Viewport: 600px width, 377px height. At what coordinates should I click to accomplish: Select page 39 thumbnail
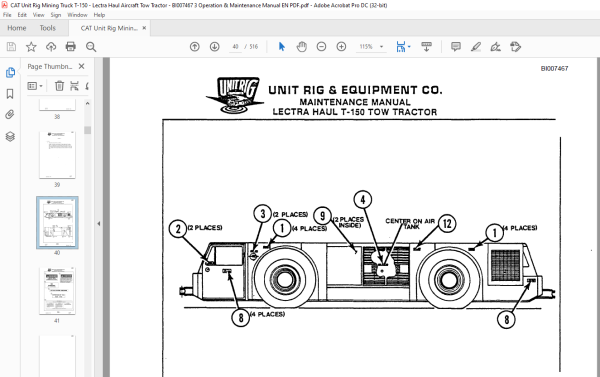click(x=57, y=155)
